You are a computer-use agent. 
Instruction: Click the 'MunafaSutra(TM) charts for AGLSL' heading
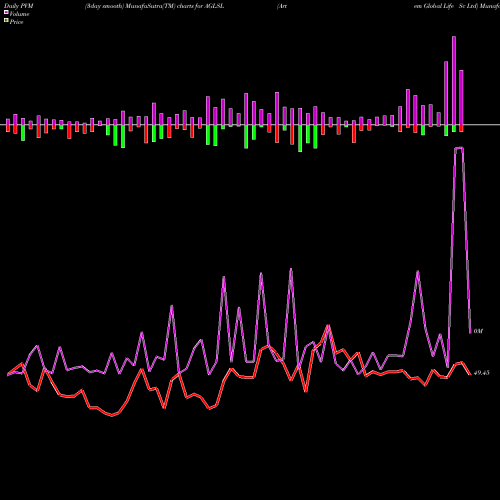pos(174,6)
